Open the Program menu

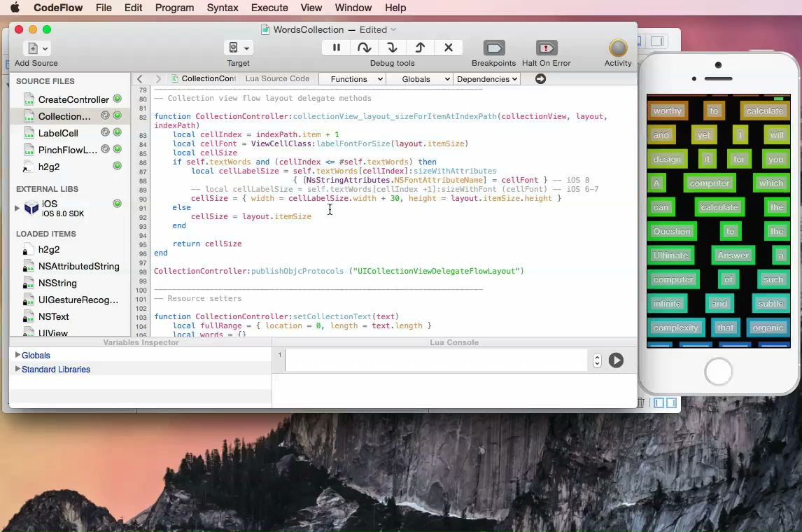pos(174,8)
